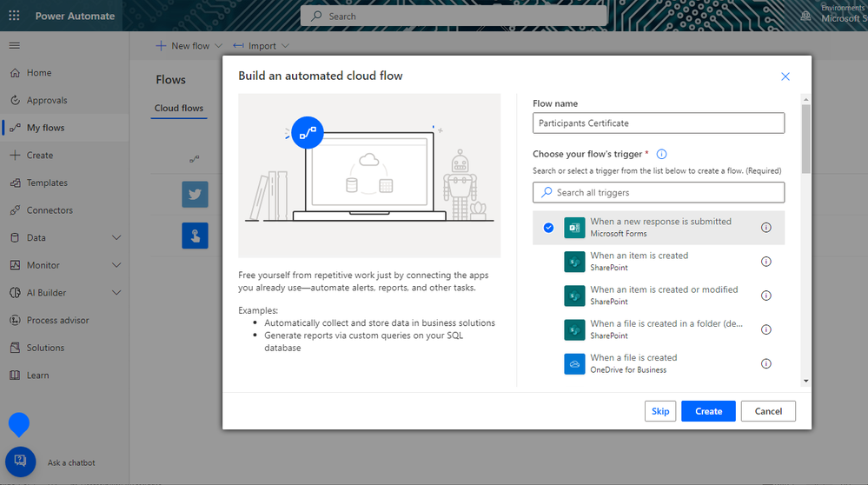The image size is (868, 485).
Task: Click the Create plus icon in sidebar
Action: pos(15,155)
